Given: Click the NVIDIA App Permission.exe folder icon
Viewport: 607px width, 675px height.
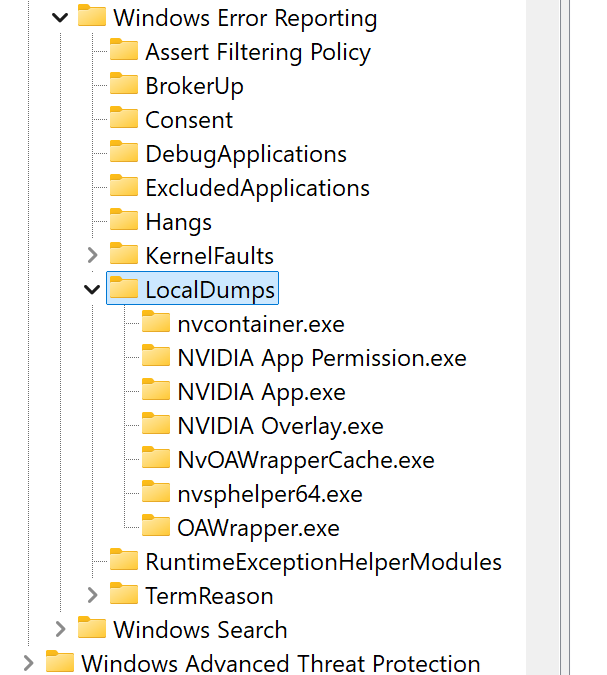Looking at the screenshot, I should click(x=155, y=356).
